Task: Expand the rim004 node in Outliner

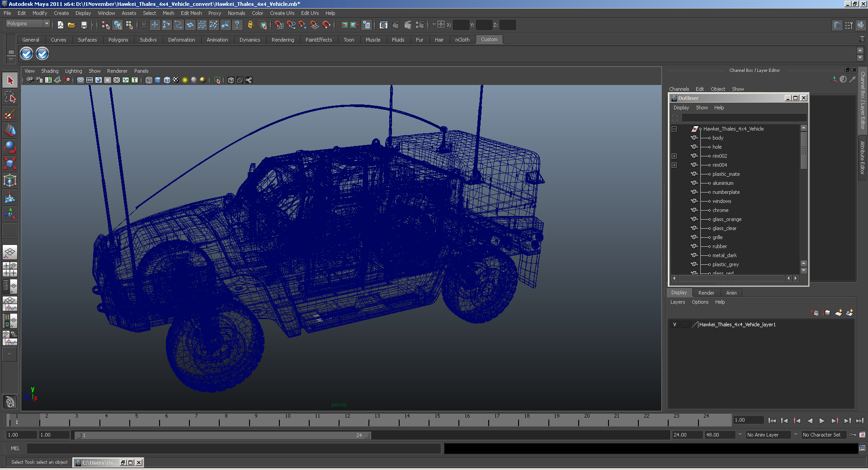Action: click(x=674, y=165)
